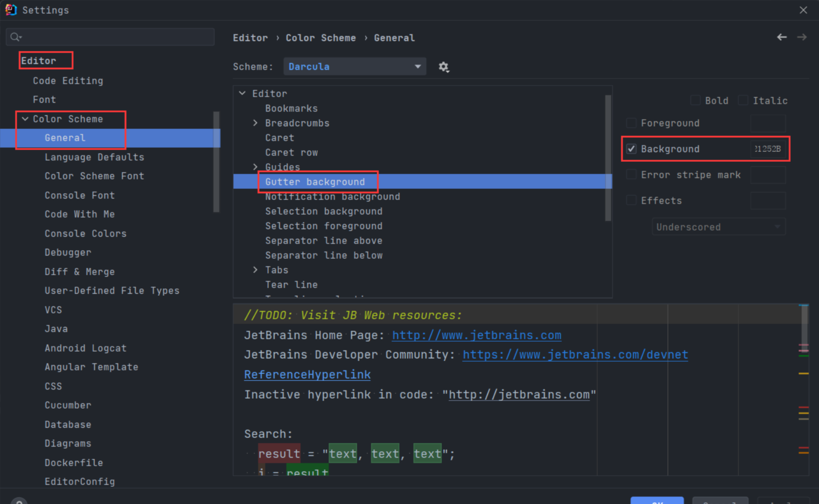Open Java color settings

tap(56, 329)
